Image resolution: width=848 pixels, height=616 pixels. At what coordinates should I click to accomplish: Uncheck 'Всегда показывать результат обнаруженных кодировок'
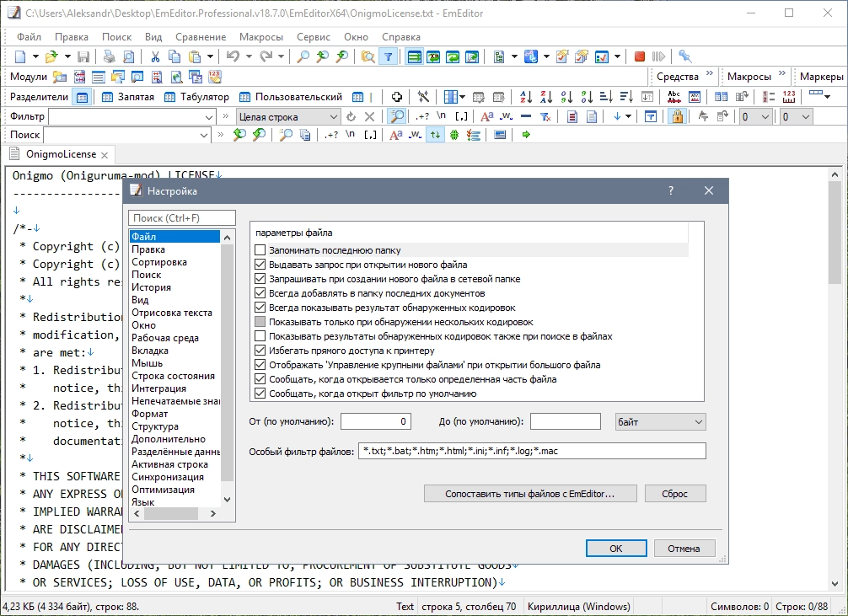(260, 308)
